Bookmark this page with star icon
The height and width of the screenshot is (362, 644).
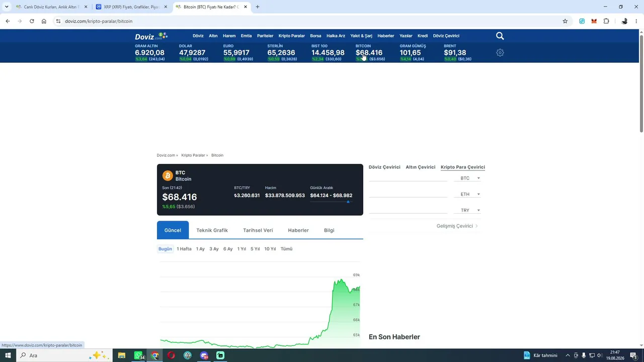click(x=565, y=21)
